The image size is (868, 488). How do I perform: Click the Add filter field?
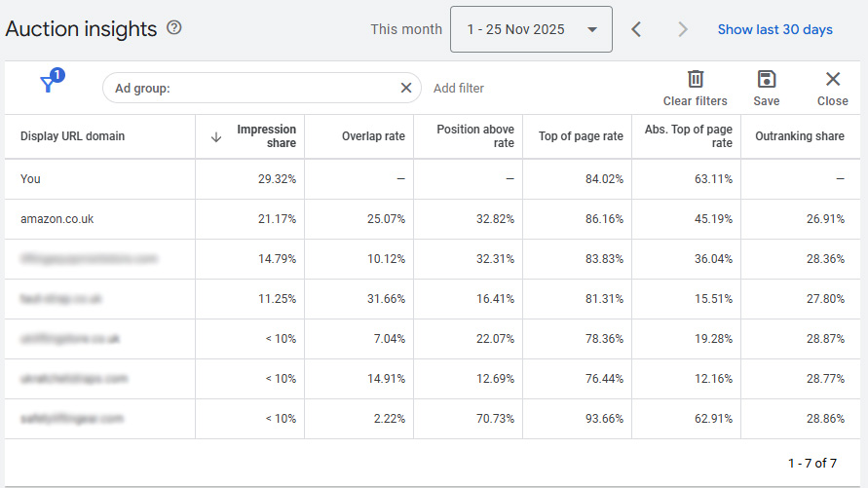[x=459, y=89]
